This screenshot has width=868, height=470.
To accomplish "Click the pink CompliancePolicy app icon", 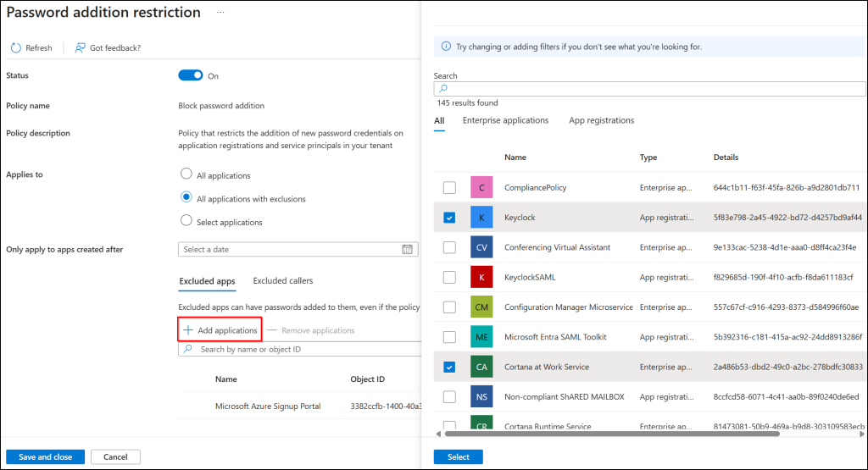I will point(481,187).
